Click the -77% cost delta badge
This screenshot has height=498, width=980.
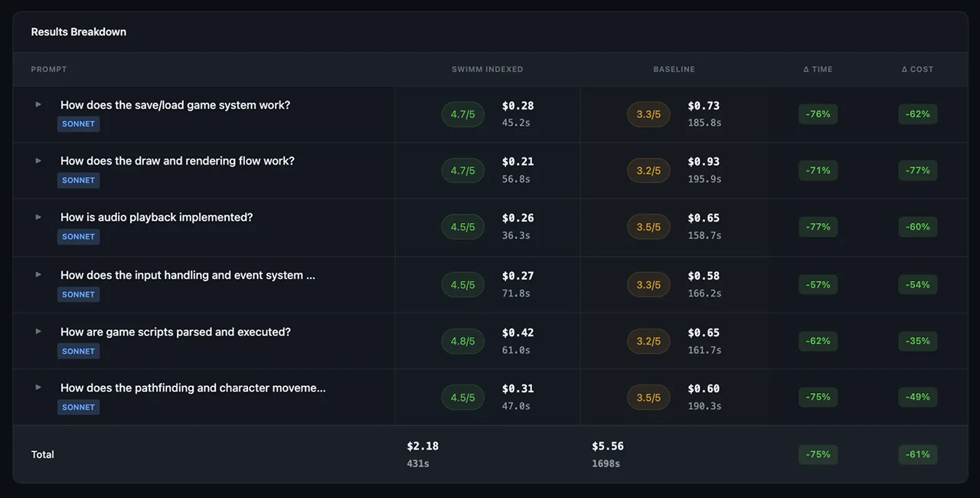(x=917, y=170)
